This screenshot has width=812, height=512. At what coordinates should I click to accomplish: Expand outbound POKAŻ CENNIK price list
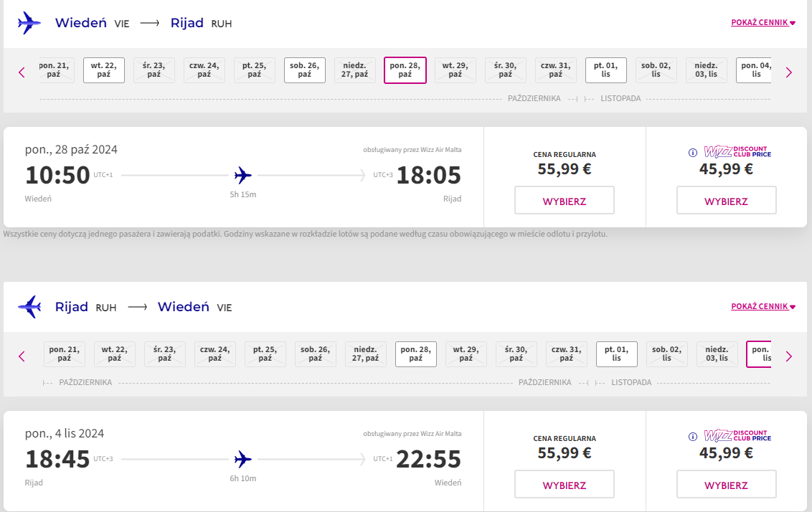pyautogui.click(x=763, y=22)
